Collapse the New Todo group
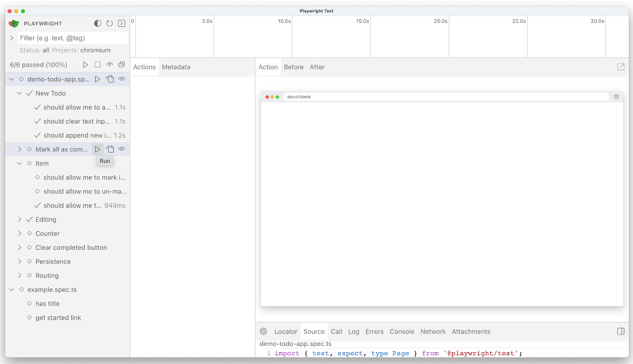 click(x=20, y=93)
